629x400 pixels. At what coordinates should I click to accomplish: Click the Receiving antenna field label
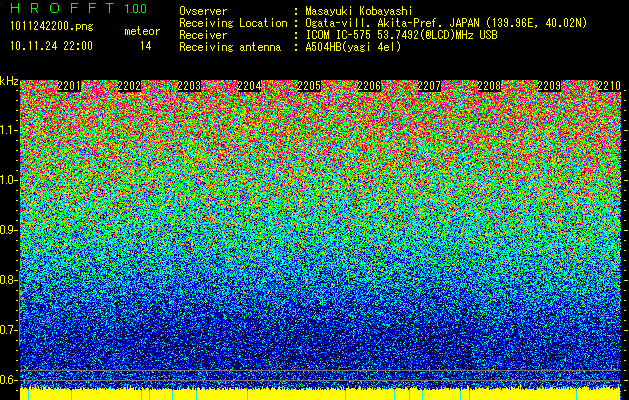pyautogui.click(x=230, y=47)
